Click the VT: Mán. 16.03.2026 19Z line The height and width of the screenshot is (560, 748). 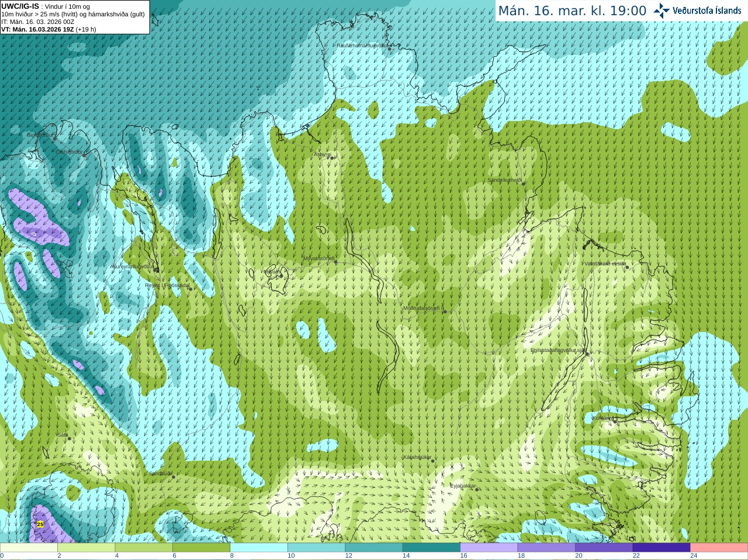point(49,29)
